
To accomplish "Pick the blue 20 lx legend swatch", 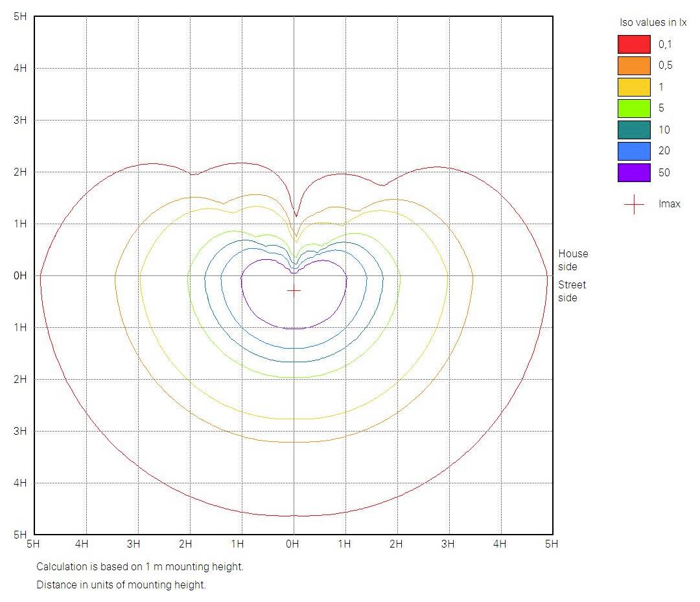I will pyautogui.click(x=634, y=151).
